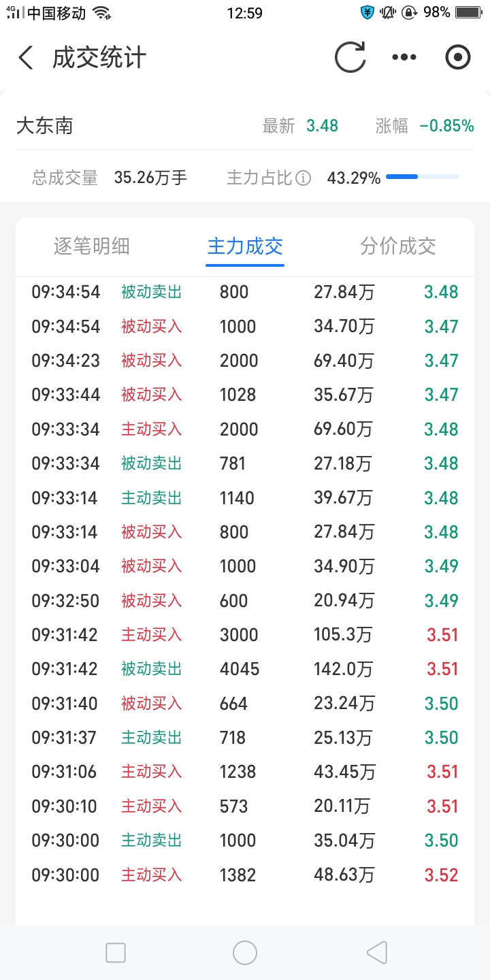Tap the battery indicator in status bar
Image resolution: width=490 pixels, height=980 pixels.
point(468,12)
